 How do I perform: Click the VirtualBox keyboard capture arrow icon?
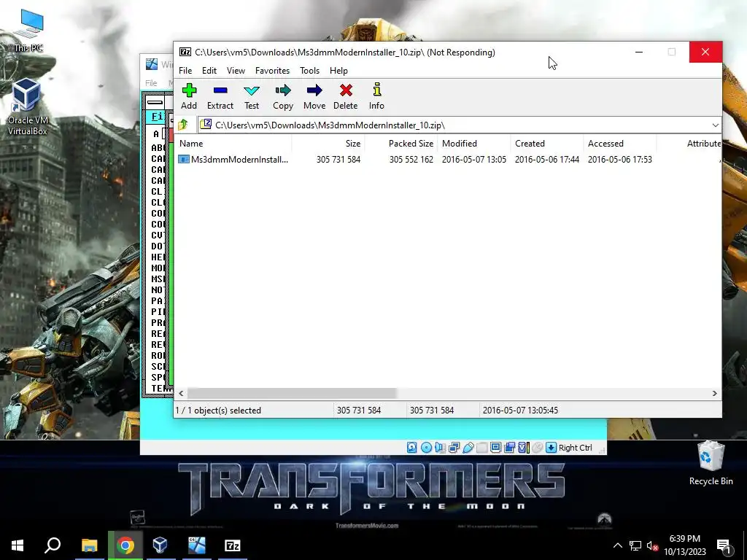[x=551, y=448]
